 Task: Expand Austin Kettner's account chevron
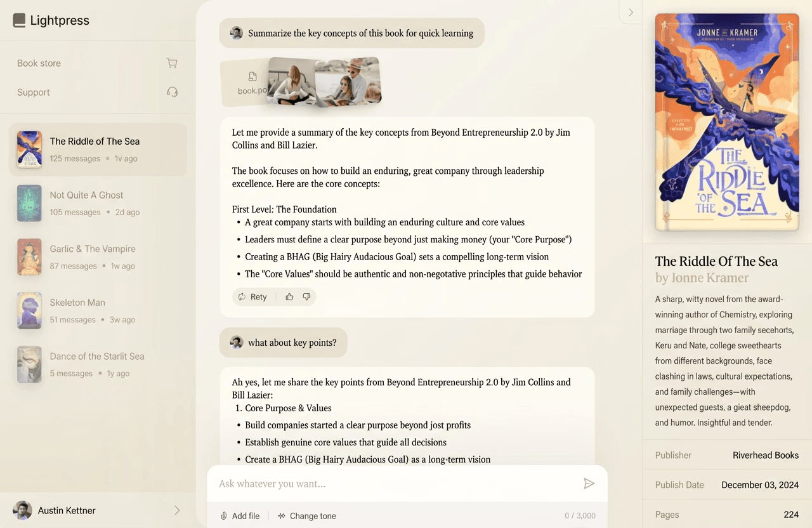[x=178, y=510]
